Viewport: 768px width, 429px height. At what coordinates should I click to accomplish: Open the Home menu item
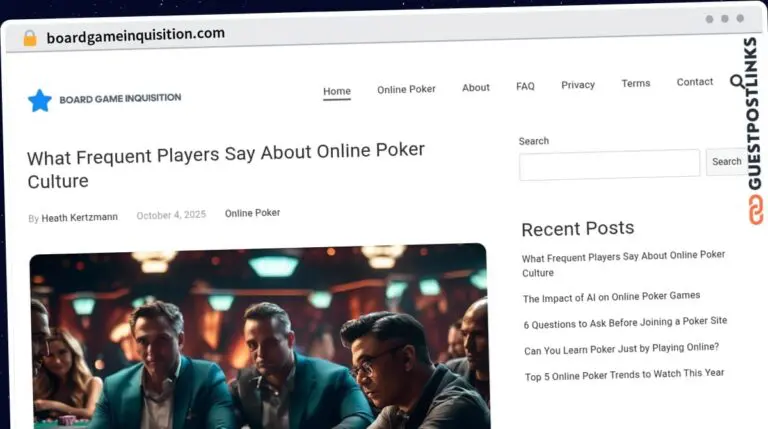(336, 91)
